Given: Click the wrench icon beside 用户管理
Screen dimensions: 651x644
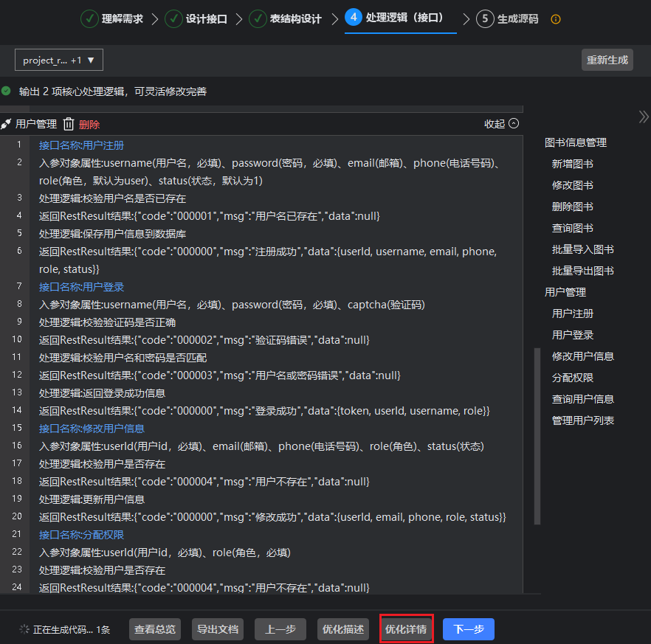Looking at the screenshot, I should [x=7, y=125].
